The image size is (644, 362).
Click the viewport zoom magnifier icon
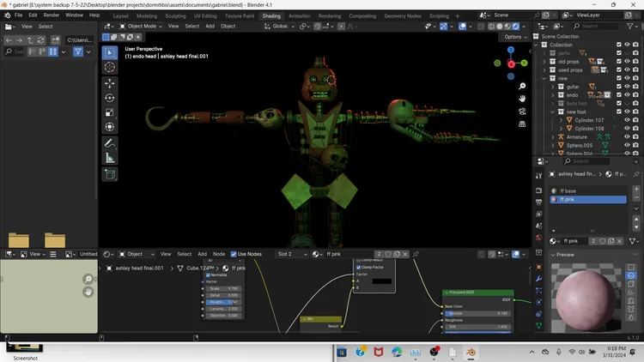click(522, 86)
